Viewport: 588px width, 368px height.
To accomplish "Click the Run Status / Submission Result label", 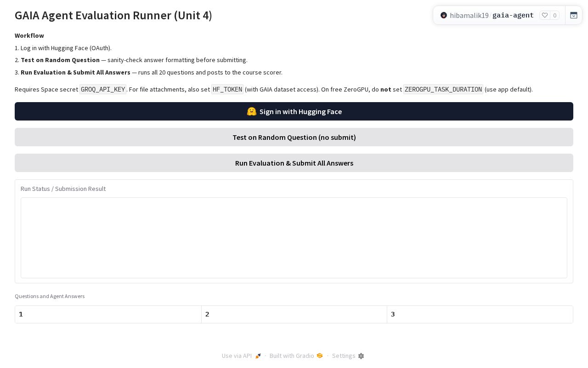I will tap(63, 189).
